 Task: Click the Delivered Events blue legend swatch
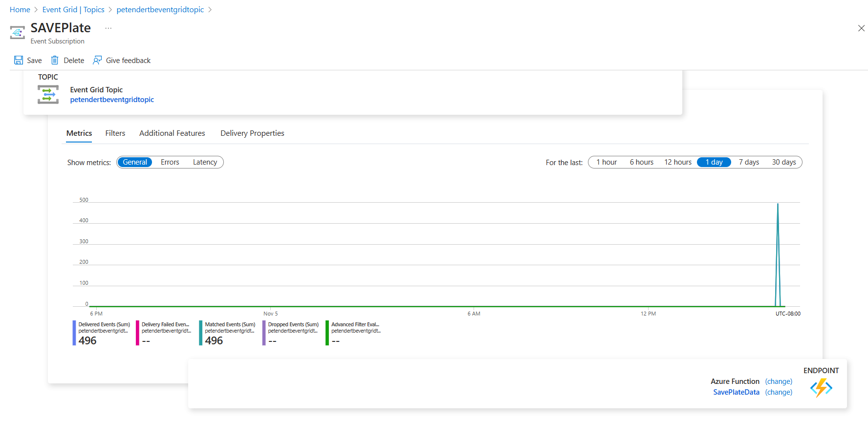click(74, 333)
